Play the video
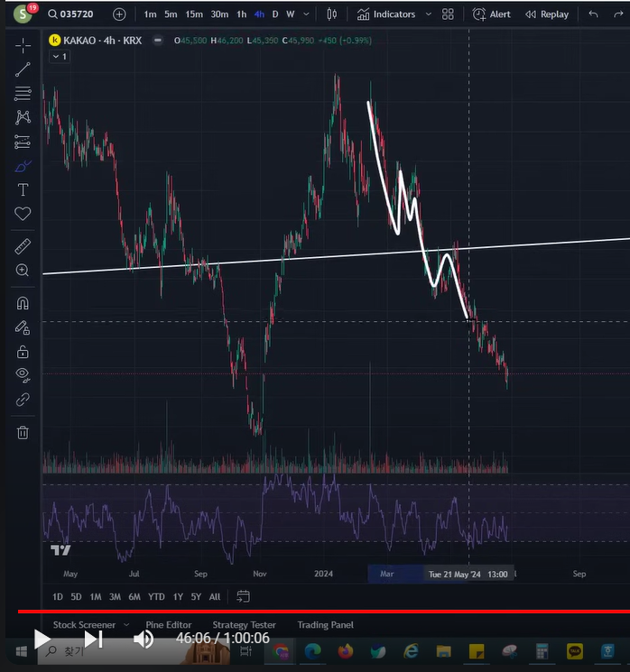Screen dimensions: 630x672 [x=42, y=640]
